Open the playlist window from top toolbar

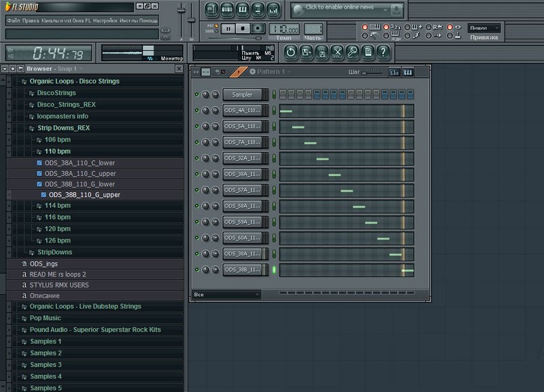coord(211,10)
